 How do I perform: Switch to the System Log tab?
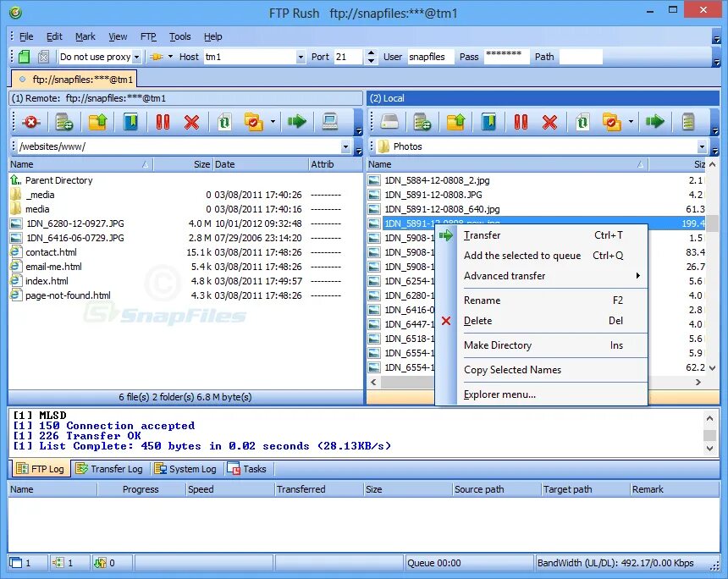click(x=185, y=469)
